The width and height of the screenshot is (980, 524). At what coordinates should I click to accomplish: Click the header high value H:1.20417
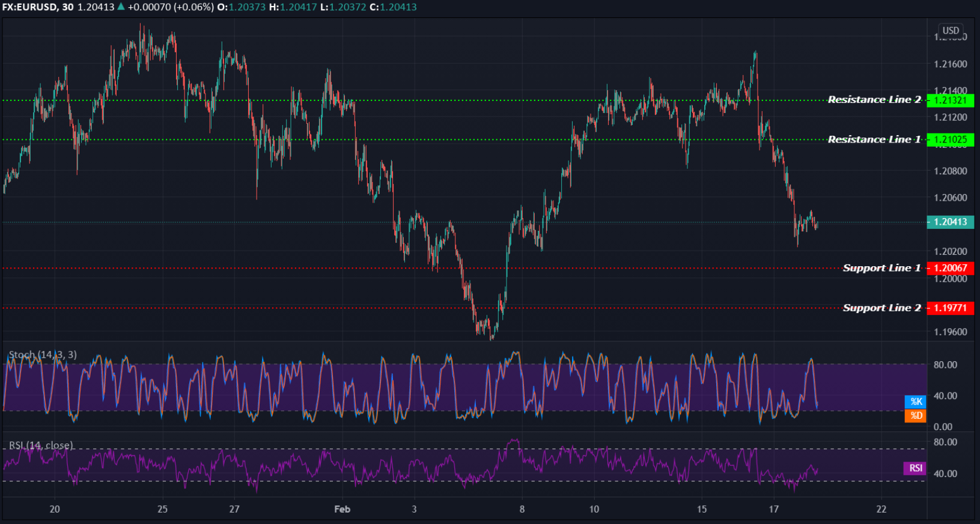(x=293, y=7)
